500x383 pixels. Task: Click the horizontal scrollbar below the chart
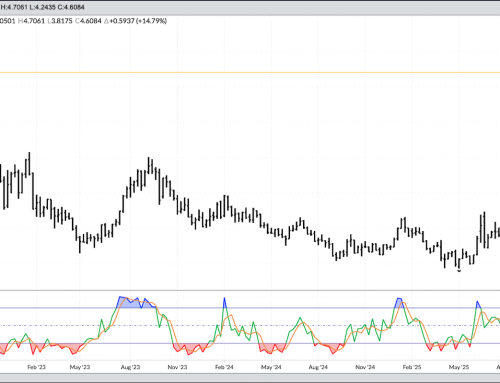pyautogui.click(x=250, y=378)
